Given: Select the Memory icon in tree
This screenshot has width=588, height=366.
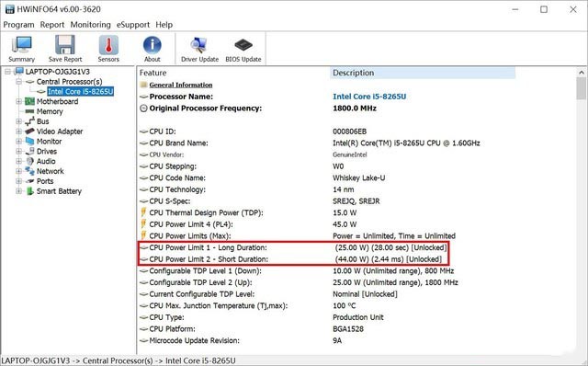Looking at the screenshot, I should pos(29,111).
